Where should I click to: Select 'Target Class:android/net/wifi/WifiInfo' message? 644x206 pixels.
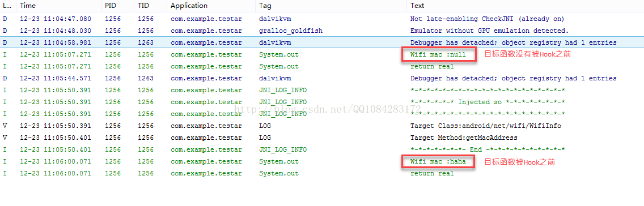485,126
